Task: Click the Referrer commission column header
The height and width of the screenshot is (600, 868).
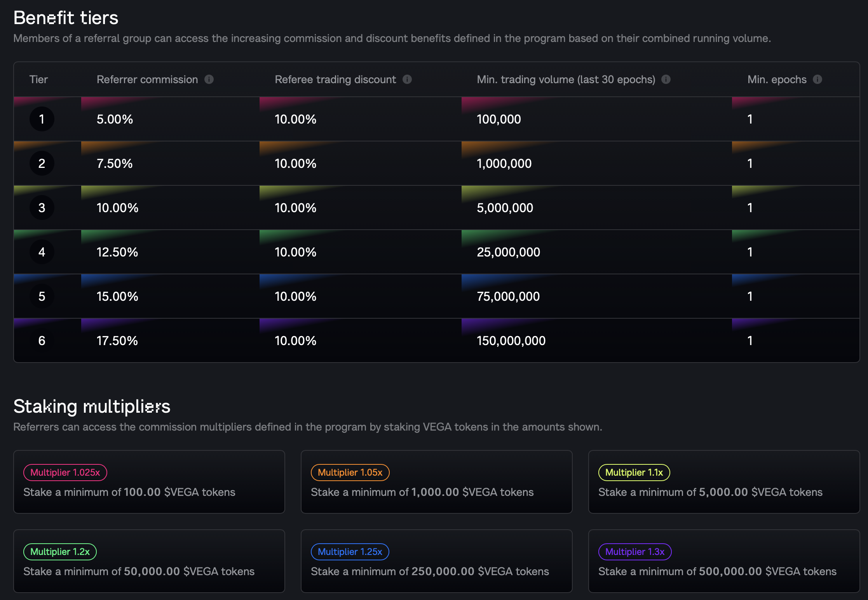Action: click(147, 79)
